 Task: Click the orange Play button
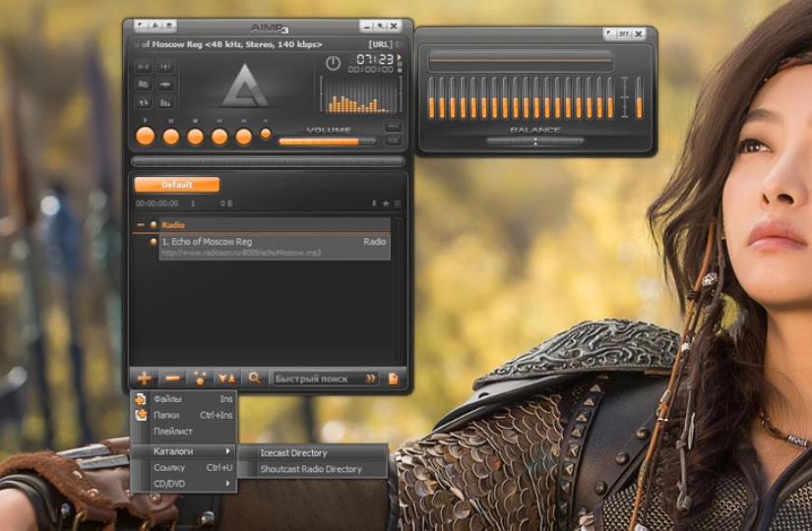[146, 137]
